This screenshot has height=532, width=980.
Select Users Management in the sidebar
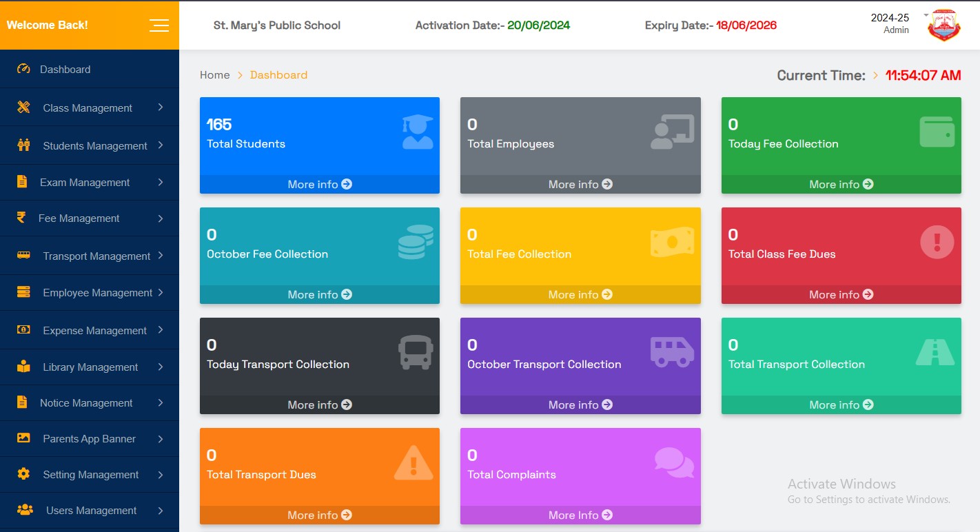pos(90,510)
